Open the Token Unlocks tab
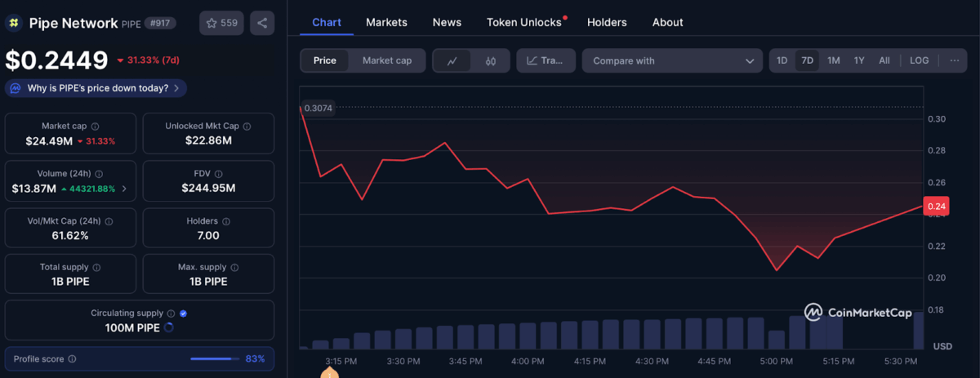This screenshot has width=980, height=378. (523, 22)
